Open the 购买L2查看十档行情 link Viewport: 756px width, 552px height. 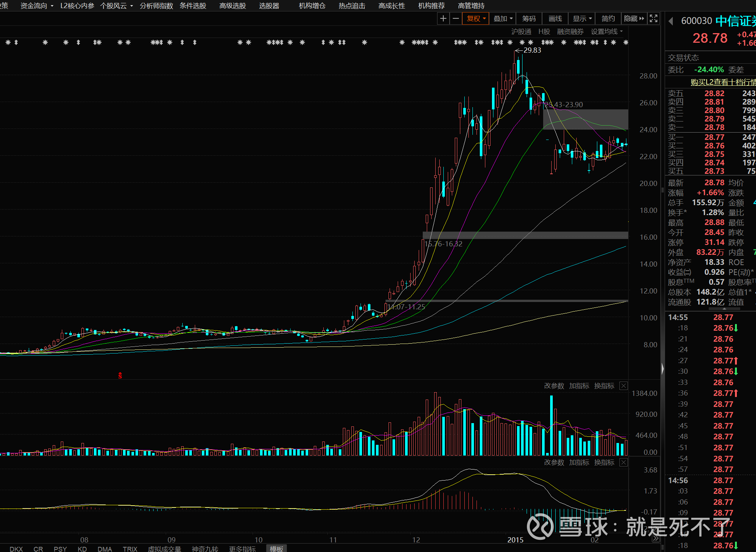click(x=722, y=82)
